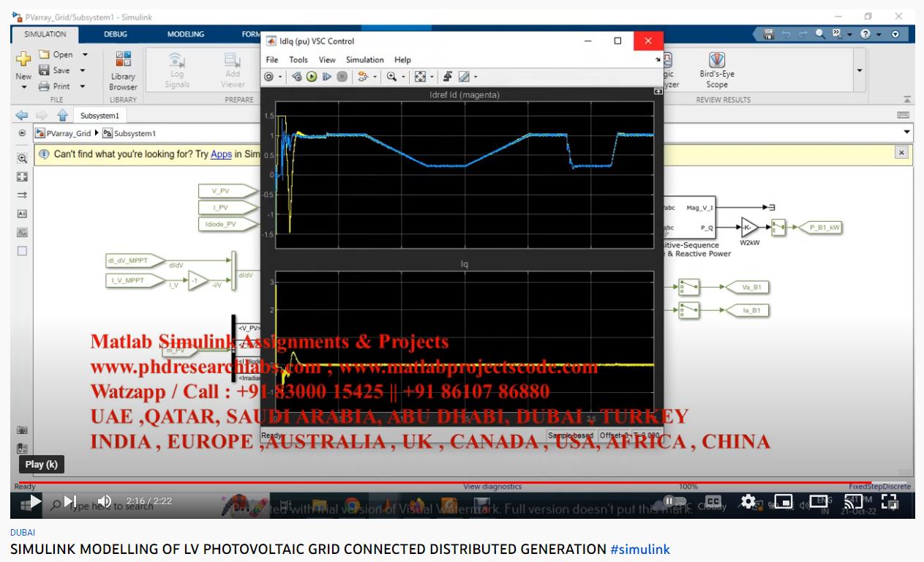Switch to the MODELING ribbon tab
The width and height of the screenshot is (924, 562).
186,34
